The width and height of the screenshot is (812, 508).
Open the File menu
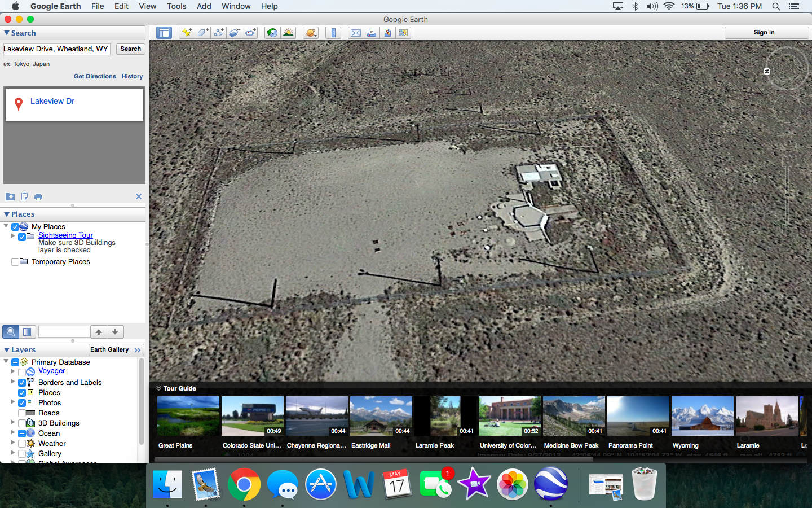coord(98,6)
